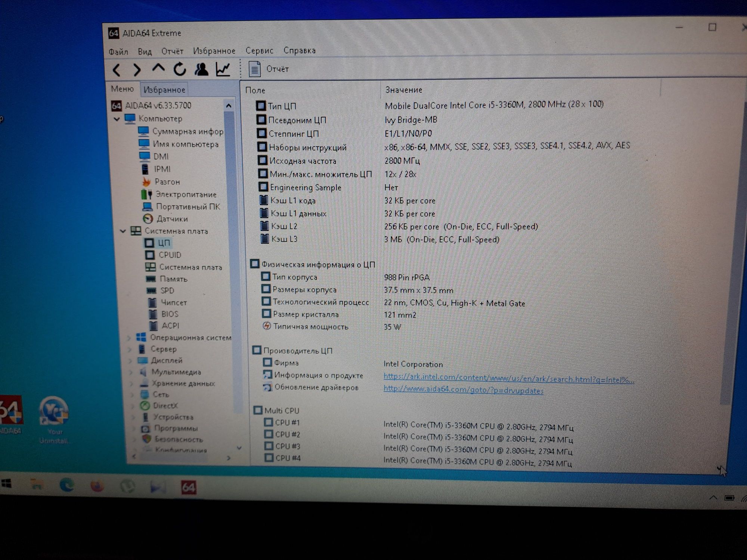
Task: Go forward with the right arrow toolbar icon
Action: pos(137,69)
